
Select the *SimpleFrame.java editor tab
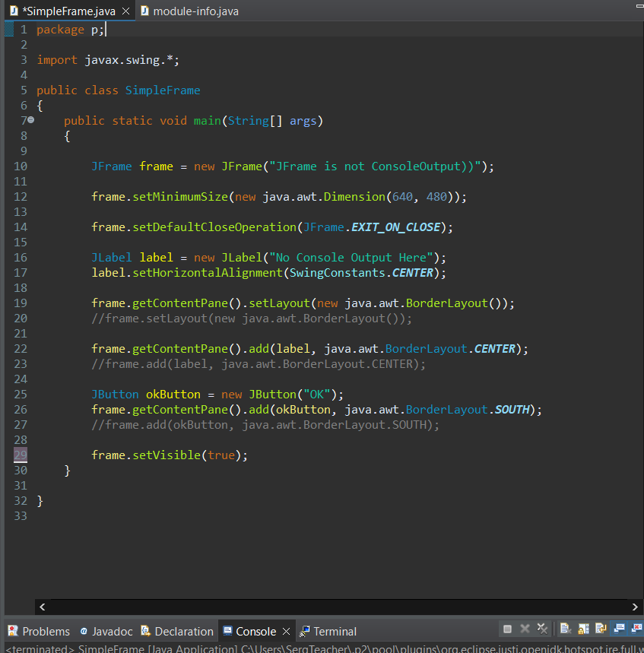(x=68, y=11)
